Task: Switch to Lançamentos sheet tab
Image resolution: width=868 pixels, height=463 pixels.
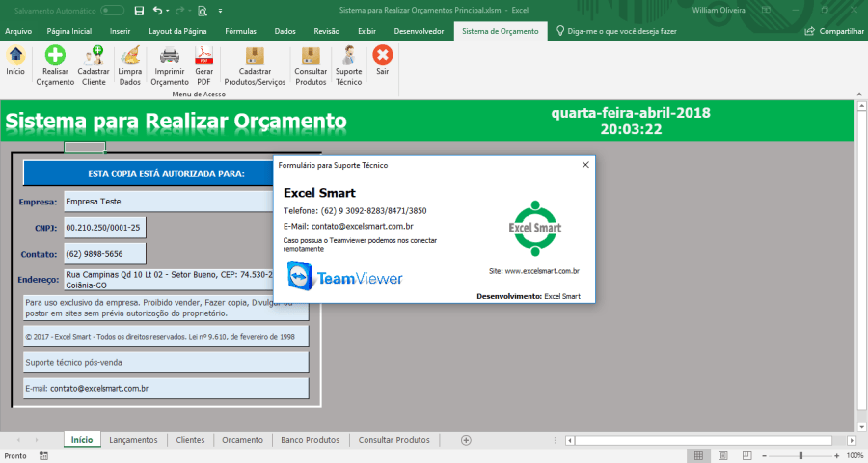Action: coord(133,440)
